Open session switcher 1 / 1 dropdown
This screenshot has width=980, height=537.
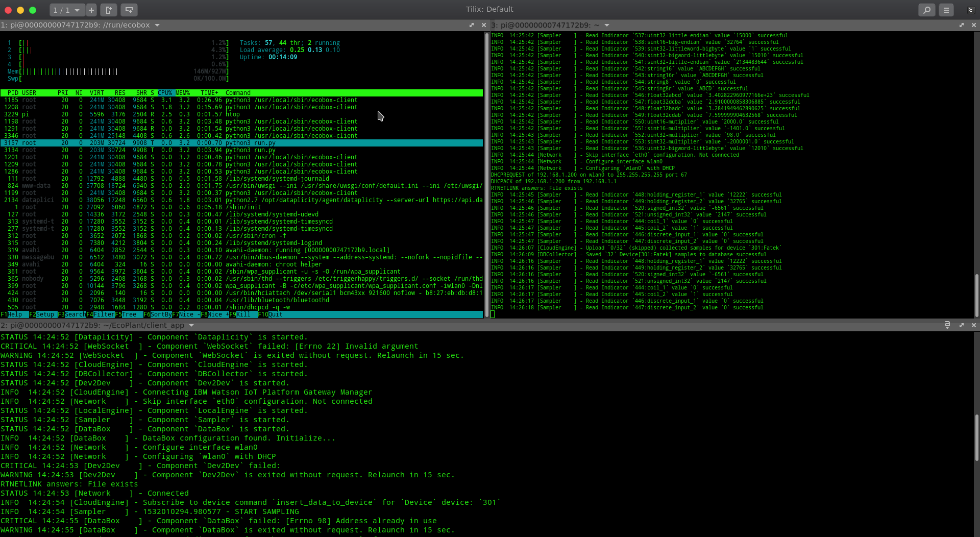click(x=67, y=10)
